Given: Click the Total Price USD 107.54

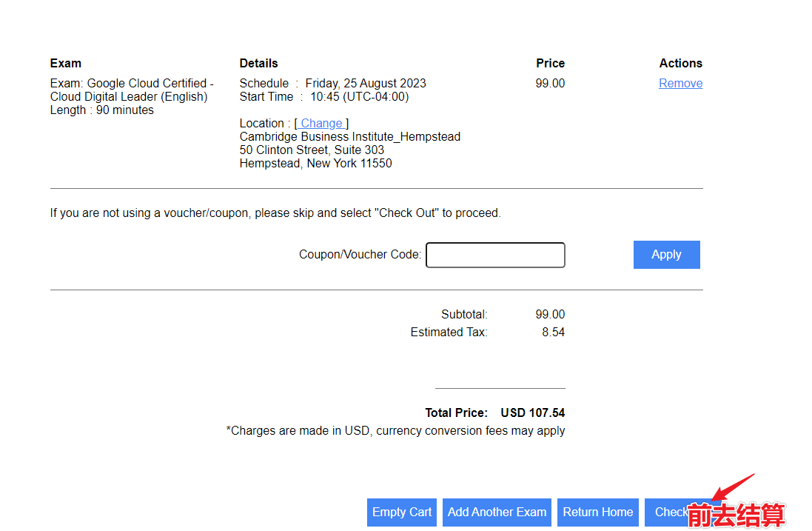Looking at the screenshot, I should [x=532, y=413].
